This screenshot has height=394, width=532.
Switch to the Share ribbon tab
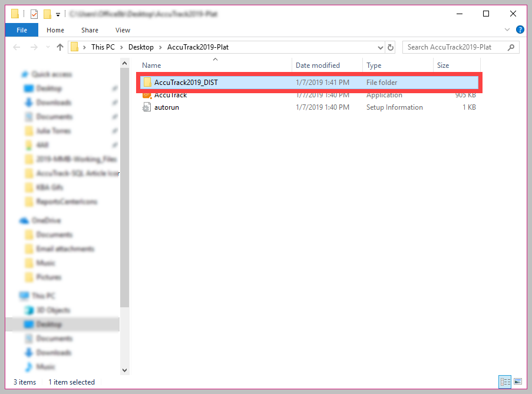tap(90, 30)
